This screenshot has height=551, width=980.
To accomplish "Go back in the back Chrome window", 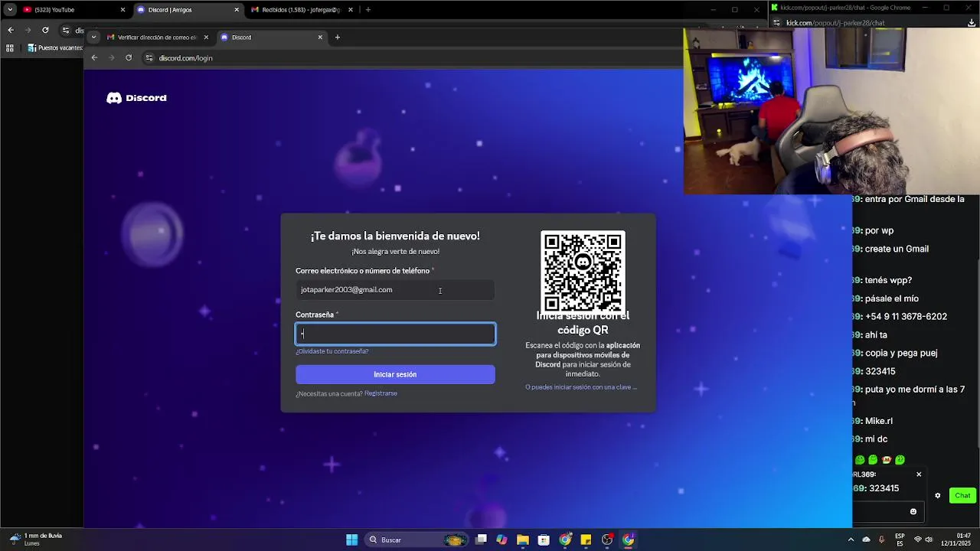I will [11, 30].
